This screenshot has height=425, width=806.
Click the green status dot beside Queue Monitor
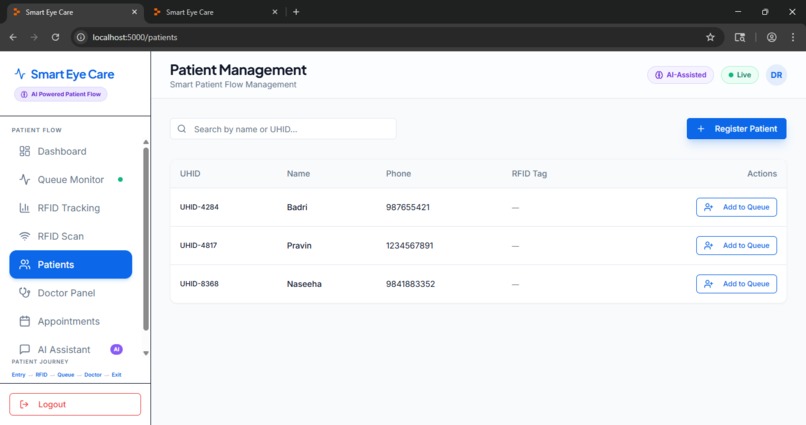click(x=120, y=179)
